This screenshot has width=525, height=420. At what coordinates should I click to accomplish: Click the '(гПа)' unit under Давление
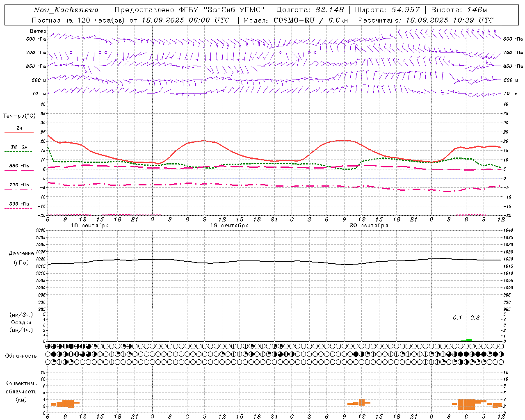click(21, 263)
